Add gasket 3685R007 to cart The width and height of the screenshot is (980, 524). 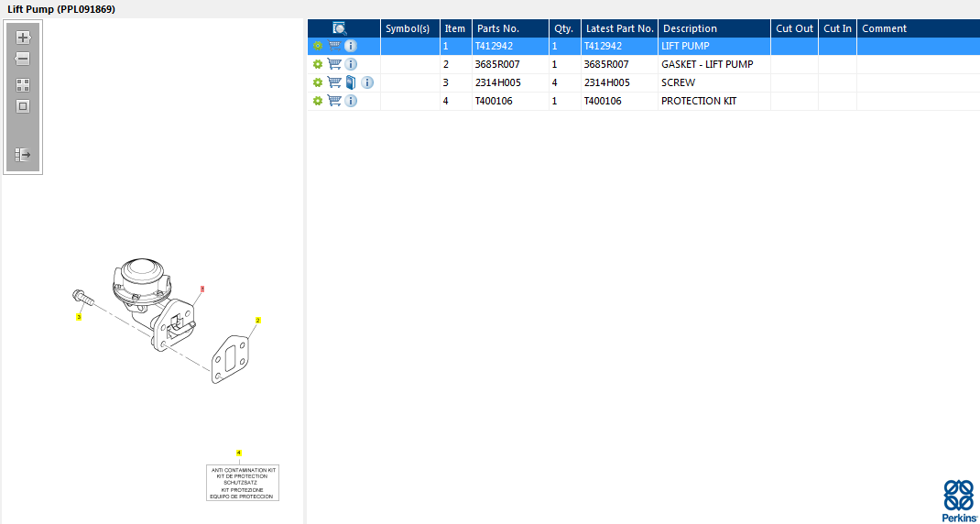[x=334, y=64]
